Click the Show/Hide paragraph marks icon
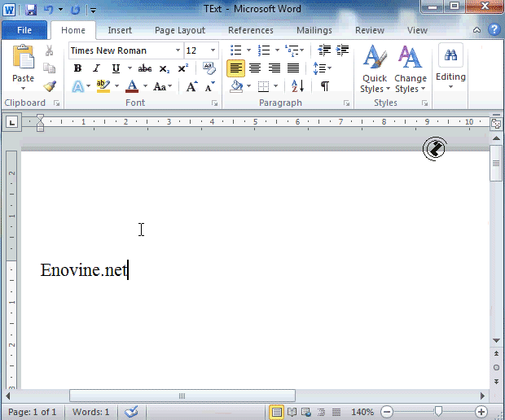Viewport: 505px width, 420px height. pos(324,86)
